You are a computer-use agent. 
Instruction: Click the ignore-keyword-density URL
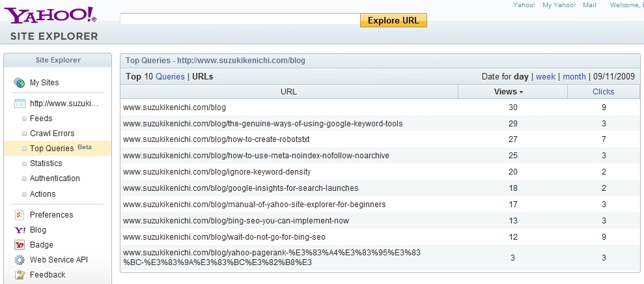click(x=217, y=172)
